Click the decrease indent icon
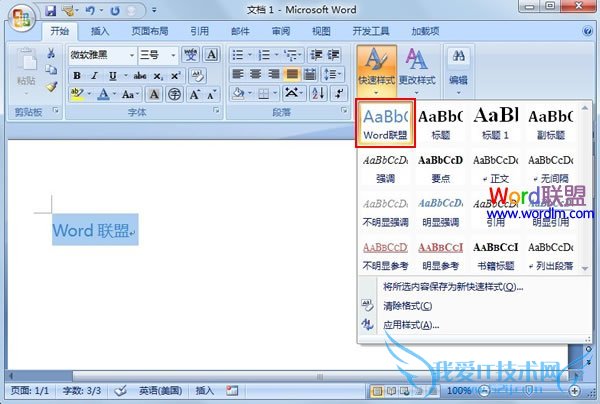The height and width of the screenshot is (404, 600). (316, 55)
